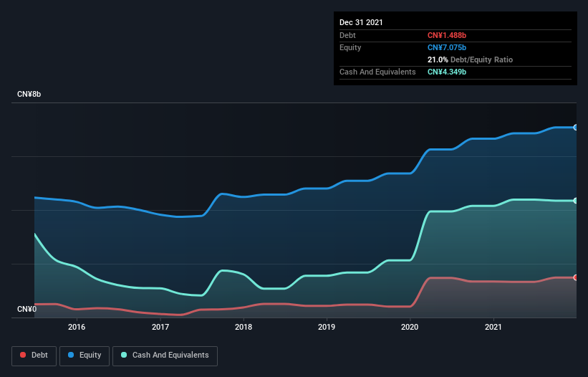Click Cash And Equivalents label in tooltip
Screen dimensions: 588x377
coord(377,72)
